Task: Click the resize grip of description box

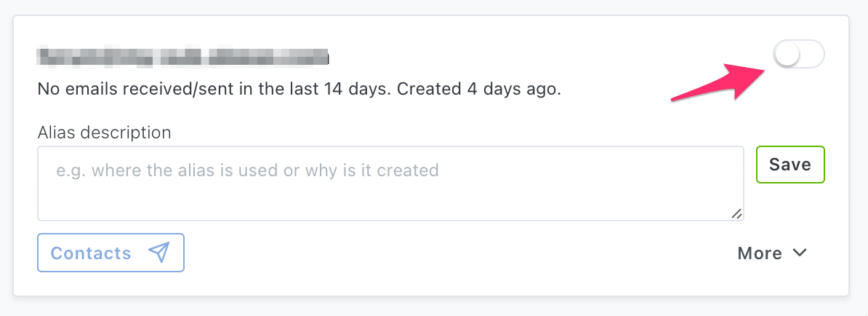Action: click(736, 214)
